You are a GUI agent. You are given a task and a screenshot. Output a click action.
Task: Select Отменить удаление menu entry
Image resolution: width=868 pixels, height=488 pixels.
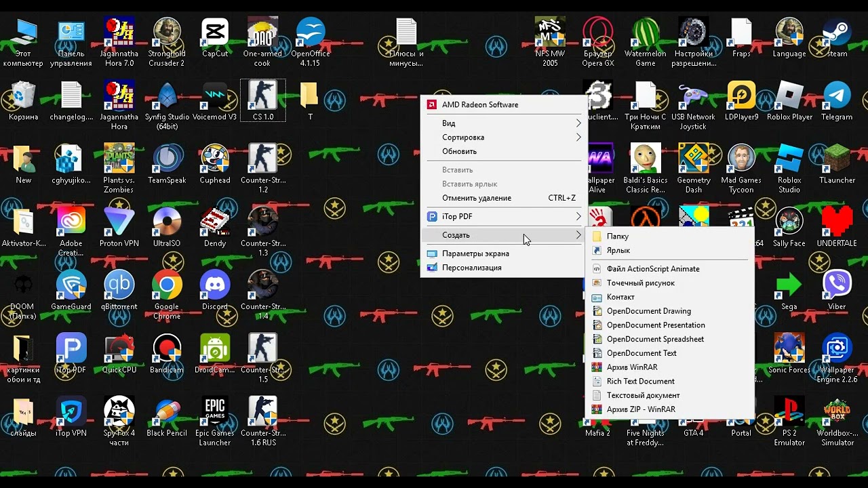point(503,198)
